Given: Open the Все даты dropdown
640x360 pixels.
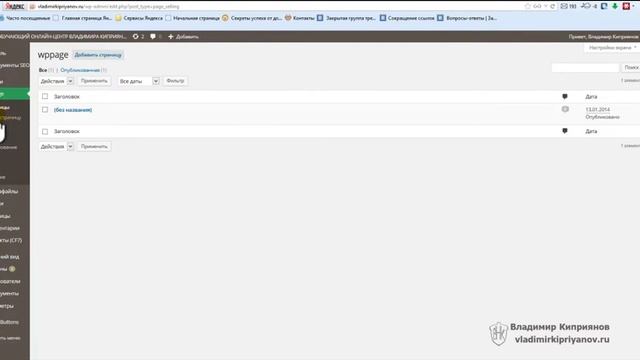Looking at the screenshot, I should pos(138,81).
